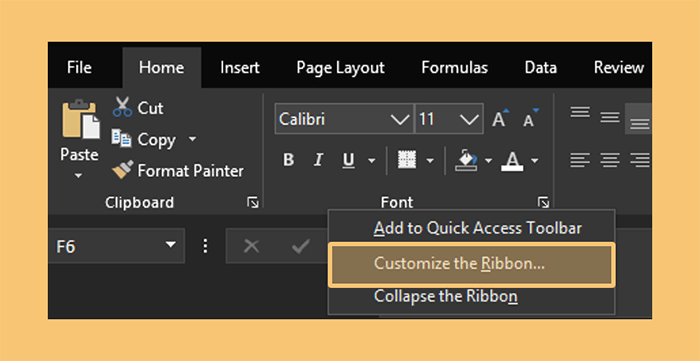700x361 pixels.
Task: Click the Paste clipboard icon
Action: [80, 119]
